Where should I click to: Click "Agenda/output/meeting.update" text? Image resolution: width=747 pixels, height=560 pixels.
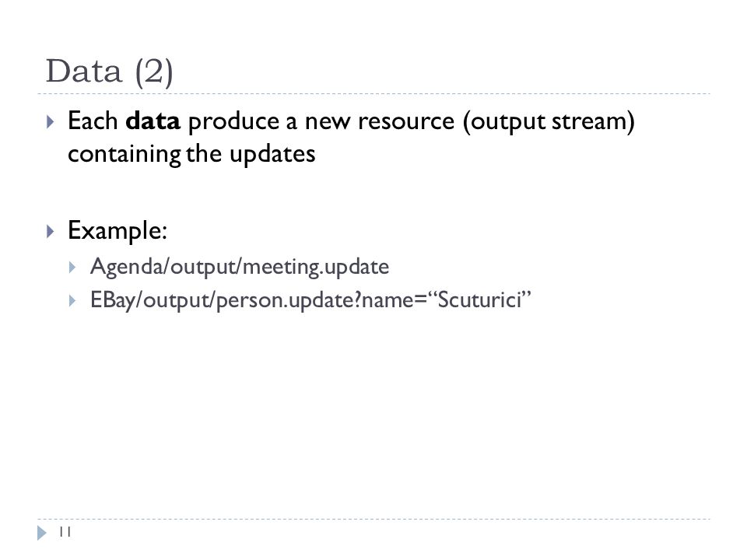(239, 267)
